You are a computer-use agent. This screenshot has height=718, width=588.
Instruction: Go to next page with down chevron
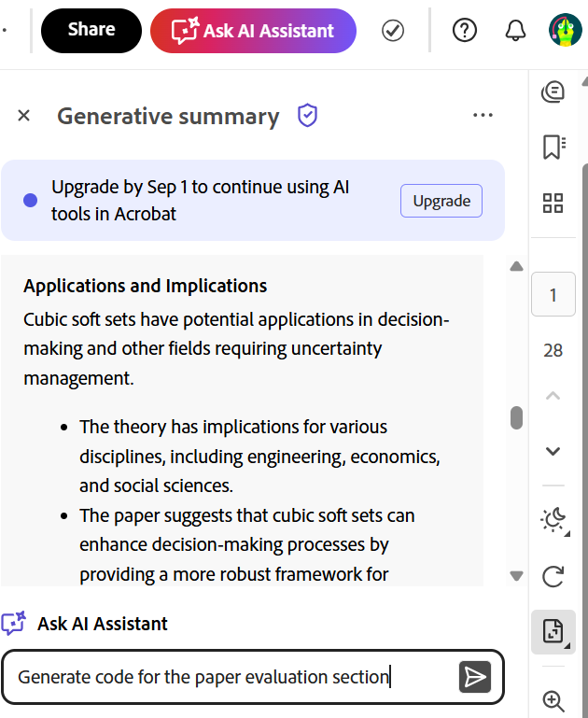point(553,451)
